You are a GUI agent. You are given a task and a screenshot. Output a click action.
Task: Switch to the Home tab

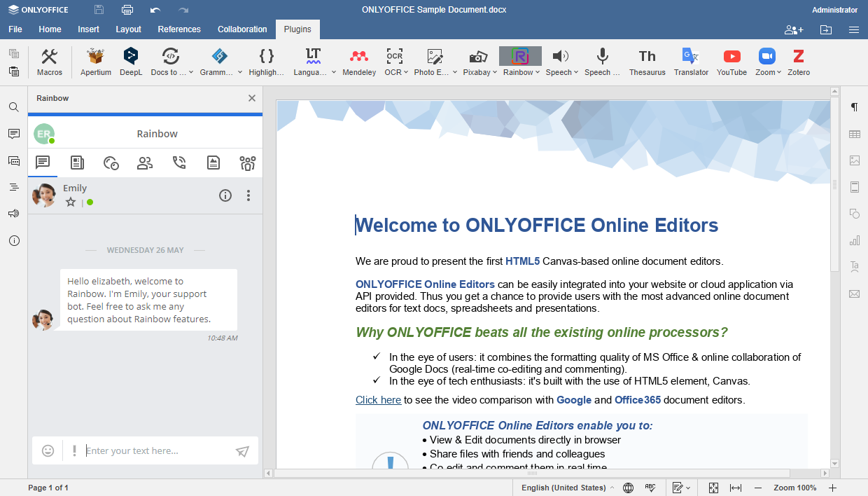[50, 29]
